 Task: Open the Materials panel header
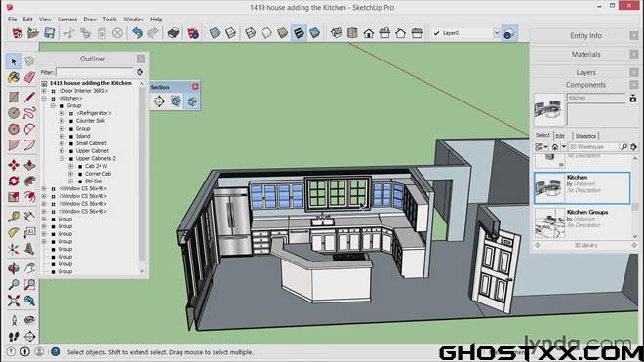585,54
